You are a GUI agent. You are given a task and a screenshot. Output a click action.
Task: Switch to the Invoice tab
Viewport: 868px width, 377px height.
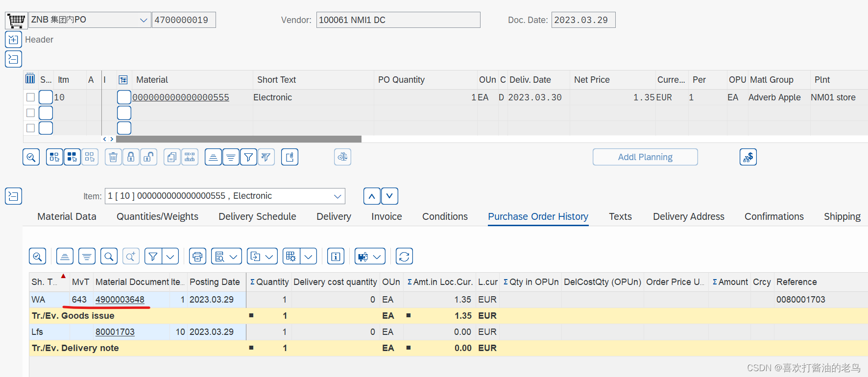point(386,216)
